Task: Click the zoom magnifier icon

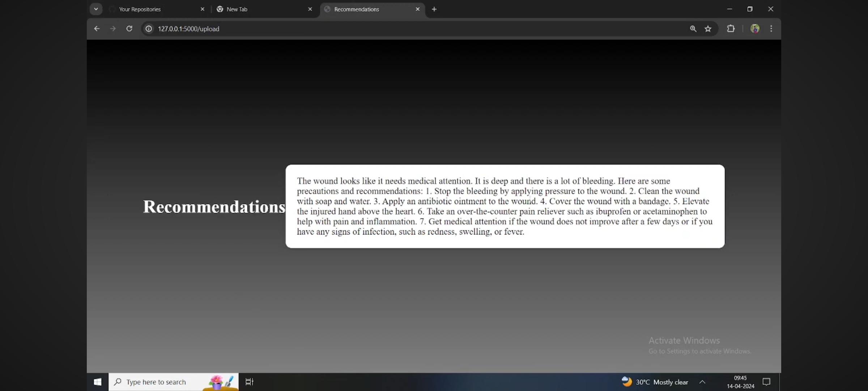Action: pyautogui.click(x=693, y=29)
